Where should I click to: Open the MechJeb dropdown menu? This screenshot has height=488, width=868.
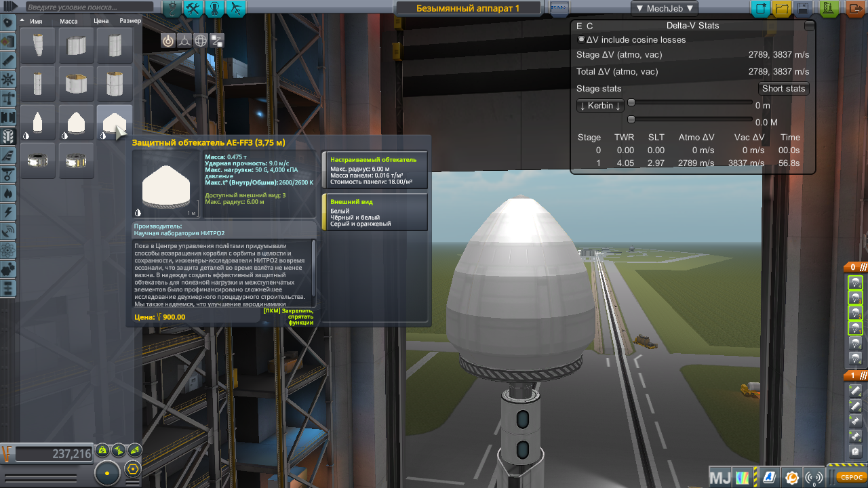pos(665,9)
